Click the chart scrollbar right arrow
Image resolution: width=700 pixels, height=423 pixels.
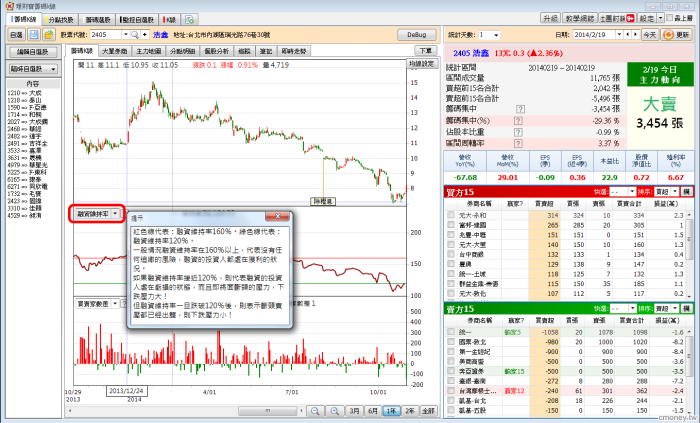pyautogui.click(x=302, y=411)
